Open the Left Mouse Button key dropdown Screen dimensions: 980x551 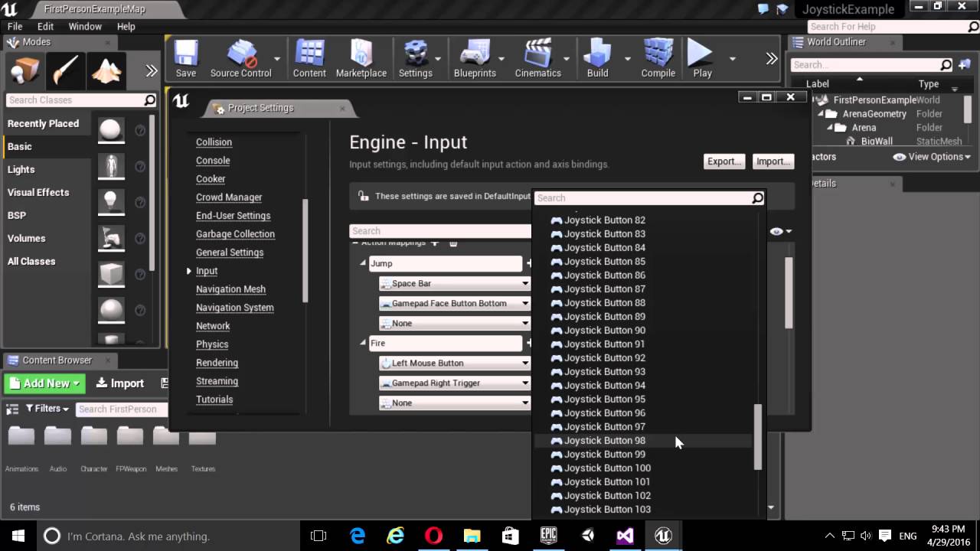(455, 363)
